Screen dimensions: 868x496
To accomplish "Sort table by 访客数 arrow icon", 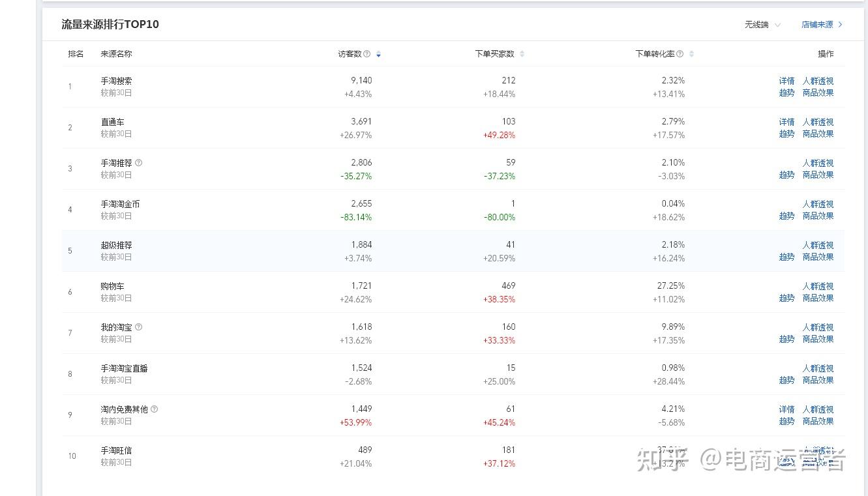I will tap(378, 54).
